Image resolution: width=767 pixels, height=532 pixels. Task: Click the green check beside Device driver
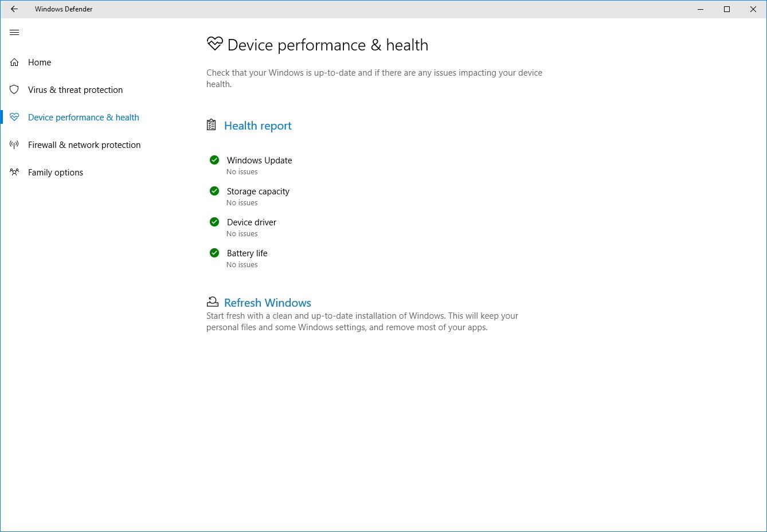[x=214, y=222]
